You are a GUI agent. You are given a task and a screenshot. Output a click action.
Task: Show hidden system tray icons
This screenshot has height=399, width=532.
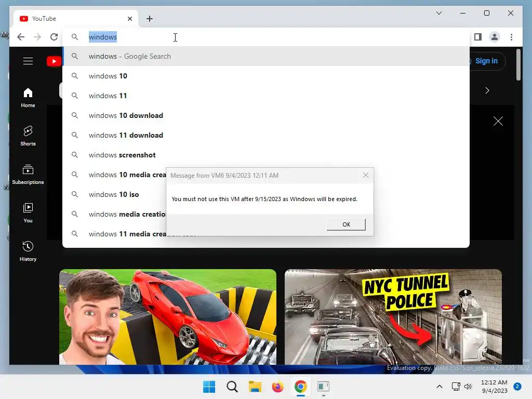pos(440,387)
